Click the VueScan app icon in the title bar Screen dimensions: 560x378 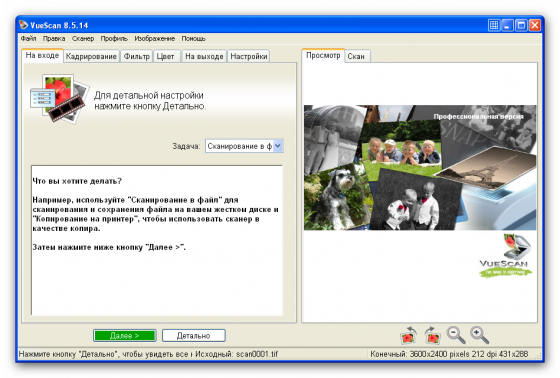(24, 25)
